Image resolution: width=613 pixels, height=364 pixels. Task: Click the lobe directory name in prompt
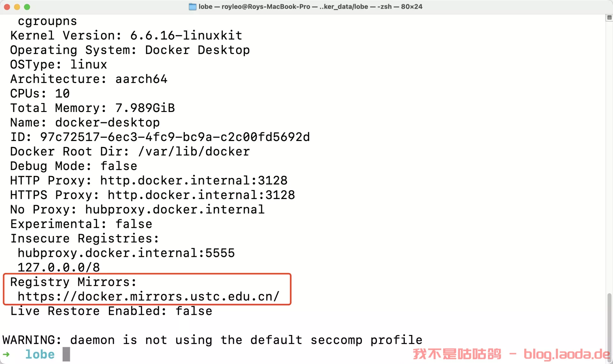point(40,354)
